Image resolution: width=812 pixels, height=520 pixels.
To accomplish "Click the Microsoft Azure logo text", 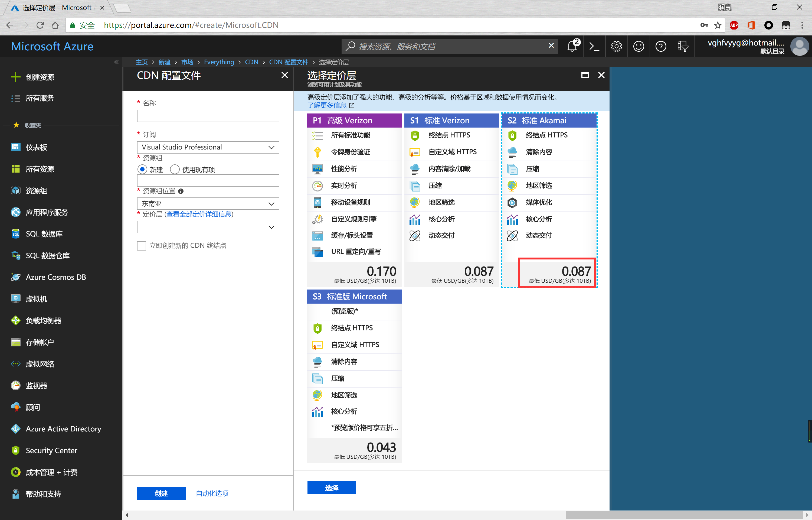I will click(x=52, y=46).
